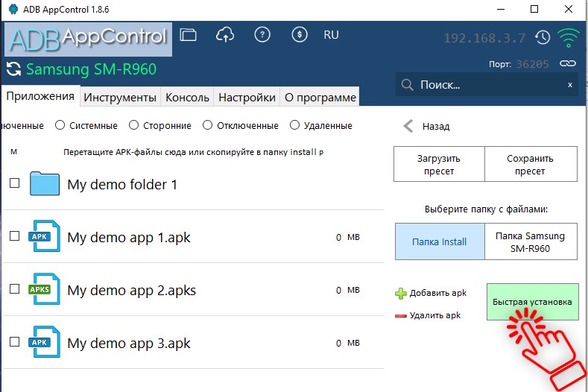Click the dollar donate icon

(x=299, y=34)
